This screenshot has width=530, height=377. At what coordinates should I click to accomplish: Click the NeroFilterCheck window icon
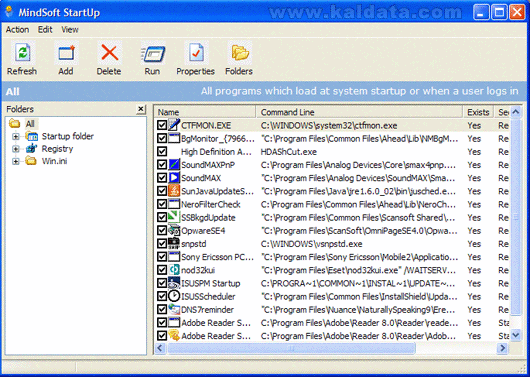(174, 204)
